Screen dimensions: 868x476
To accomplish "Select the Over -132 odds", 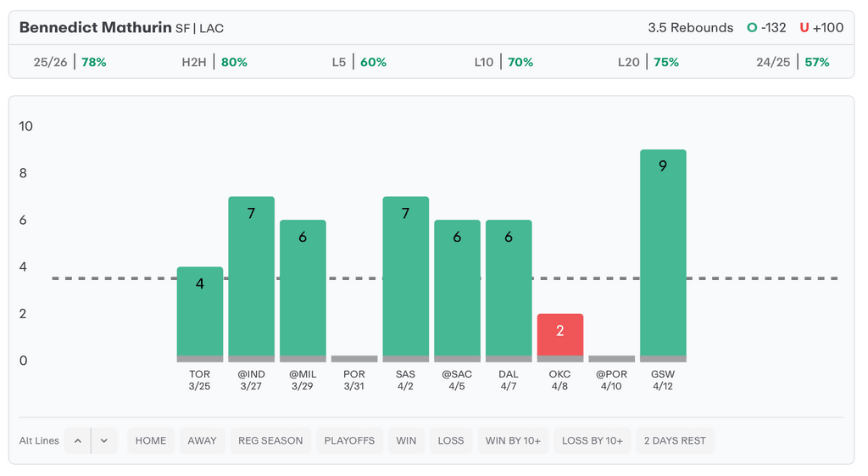I will click(x=766, y=28).
